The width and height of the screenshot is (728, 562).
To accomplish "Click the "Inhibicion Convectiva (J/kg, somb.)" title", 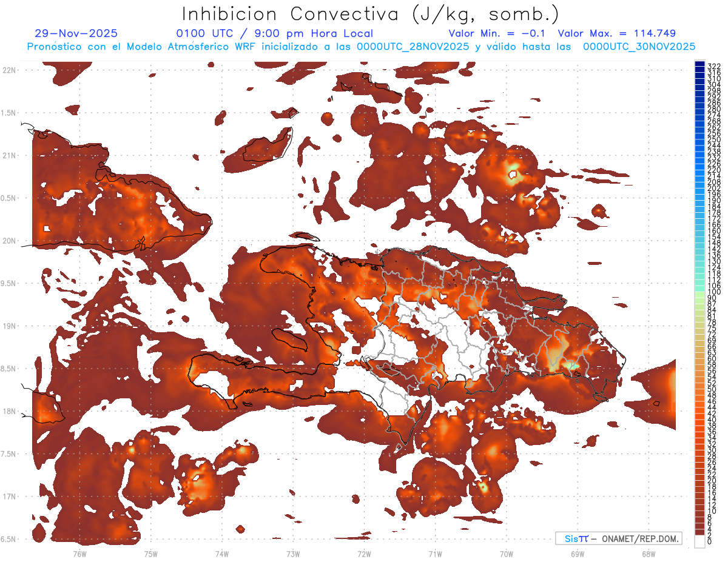I will coord(371,15).
